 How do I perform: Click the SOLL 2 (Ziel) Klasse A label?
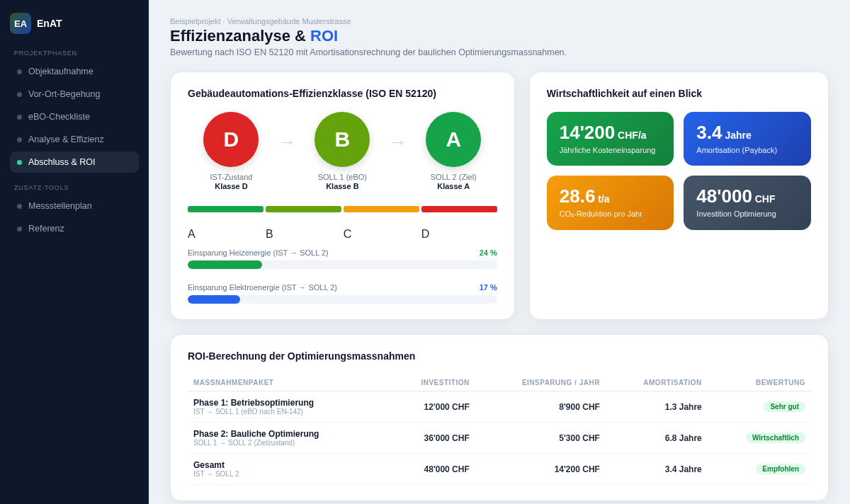[x=453, y=182]
